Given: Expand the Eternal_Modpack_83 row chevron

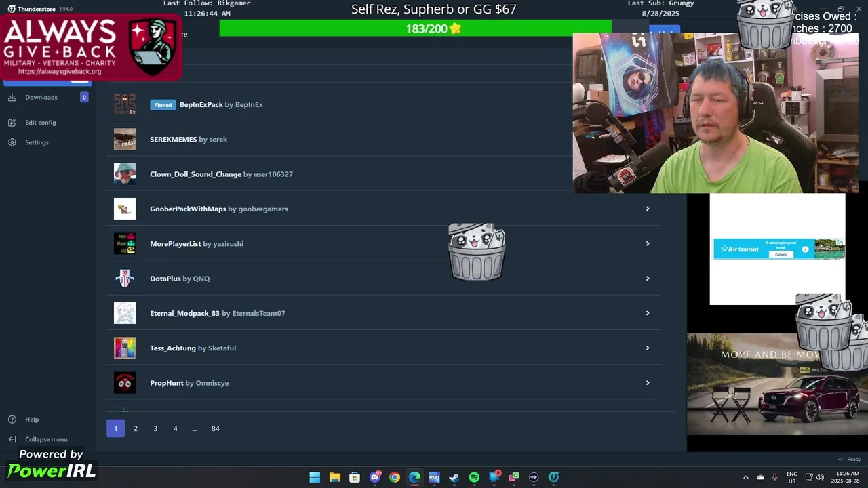Looking at the screenshot, I should coord(648,313).
